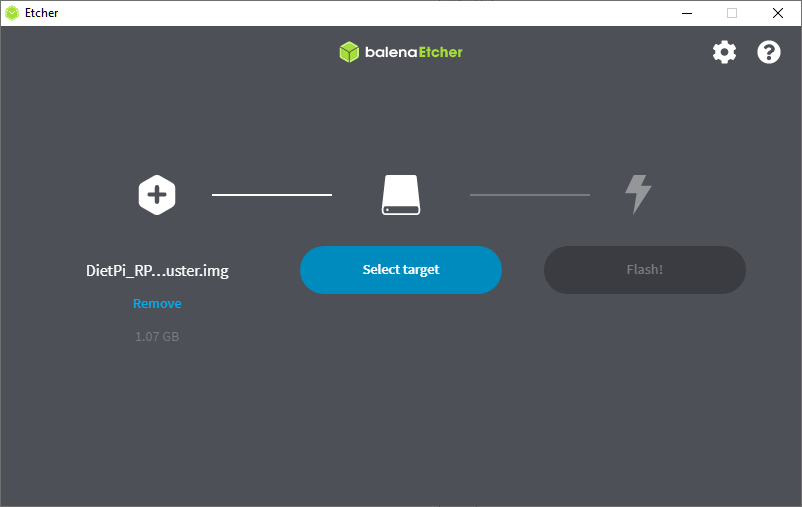Click the white balena wordmark in header
802x507 pixels.
pos(391,52)
